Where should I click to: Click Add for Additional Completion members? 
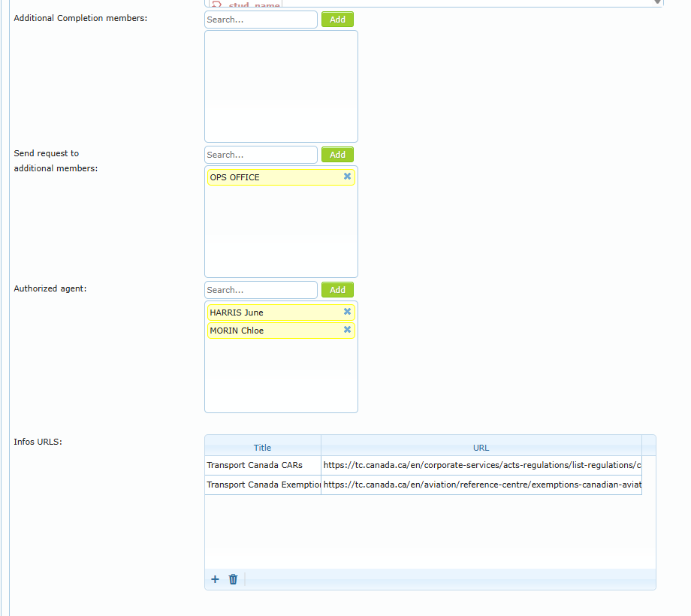[337, 20]
